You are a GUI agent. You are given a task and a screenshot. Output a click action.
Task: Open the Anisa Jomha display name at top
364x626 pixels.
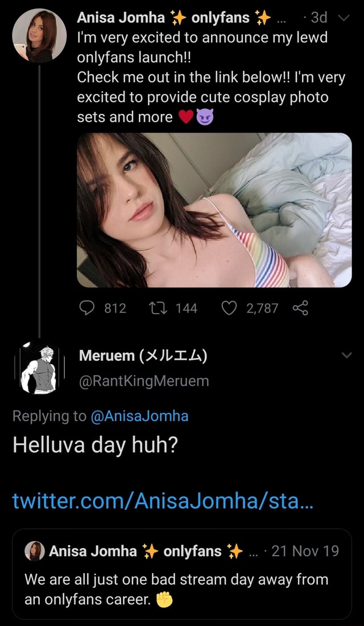(121, 18)
